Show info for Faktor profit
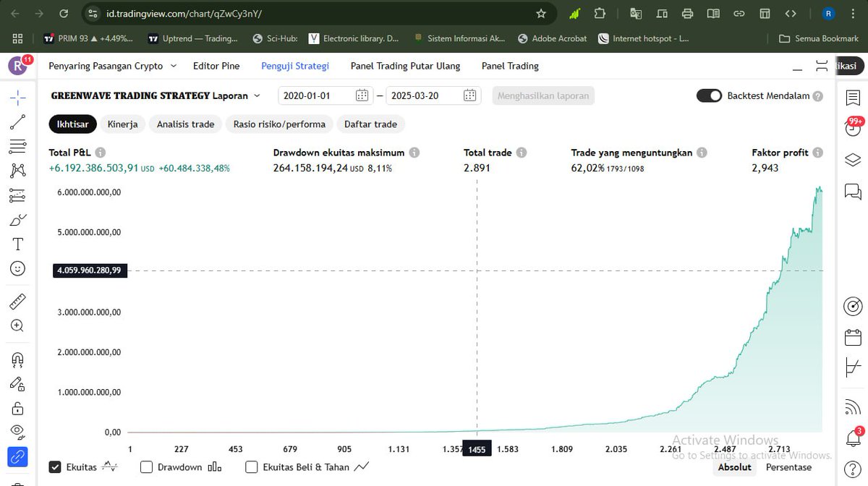 tap(817, 153)
